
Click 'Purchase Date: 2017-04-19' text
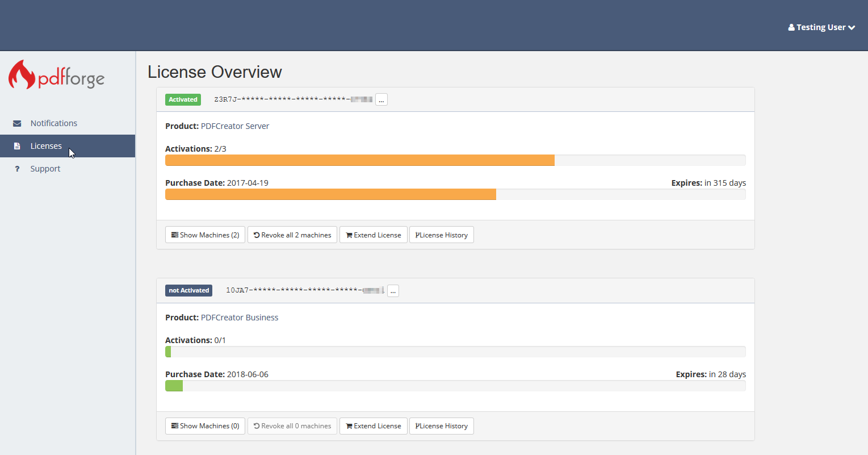click(217, 183)
